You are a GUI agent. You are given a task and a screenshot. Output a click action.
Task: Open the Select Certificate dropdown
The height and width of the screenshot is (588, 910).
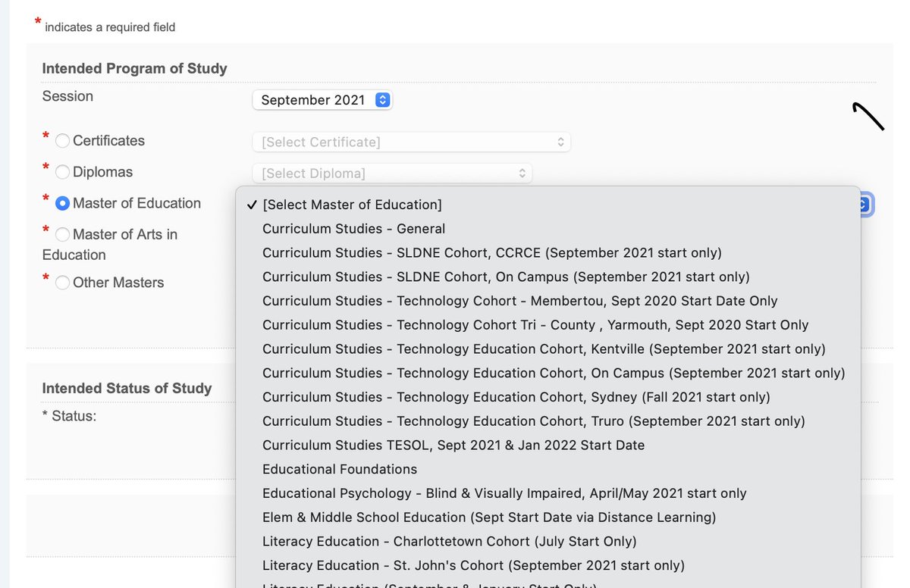point(411,142)
